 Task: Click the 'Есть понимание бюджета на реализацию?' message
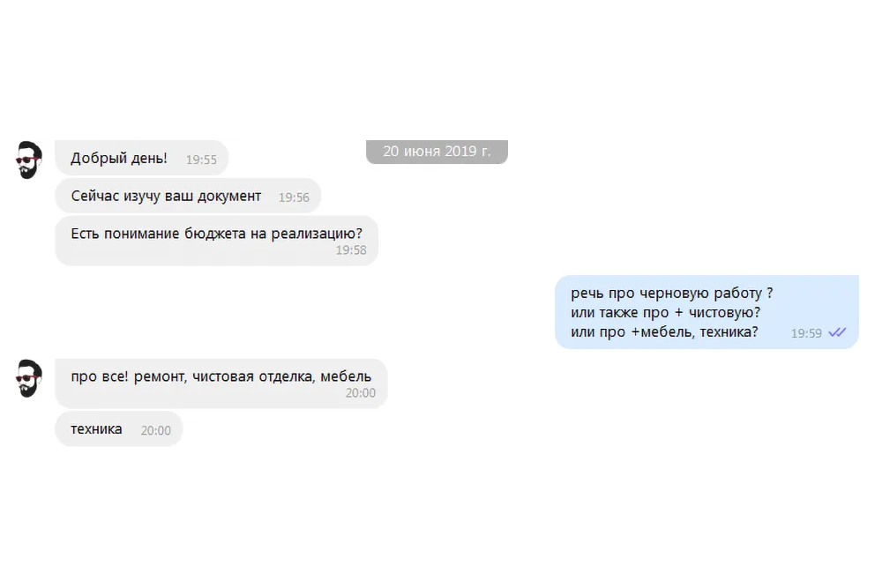pyautogui.click(x=217, y=241)
